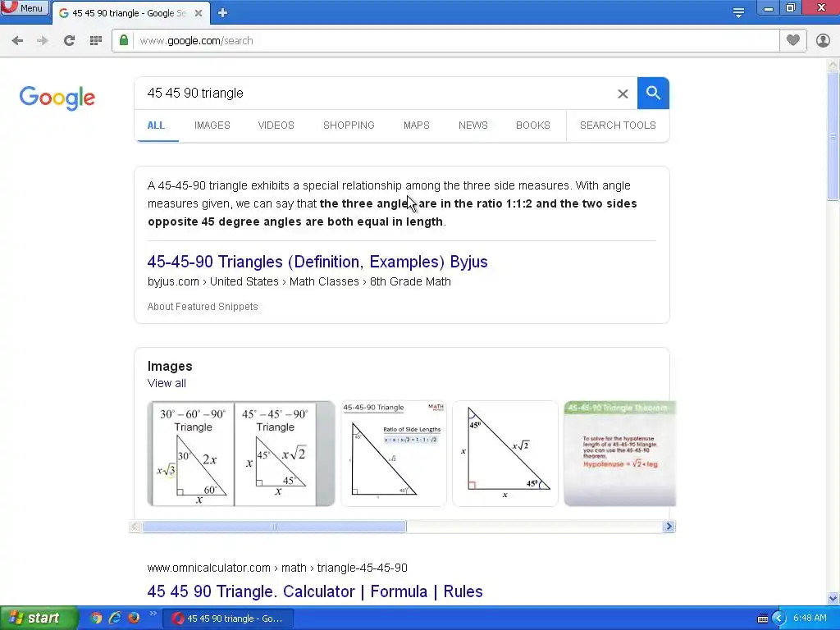This screenshot has width=840, height=630.
Task: Click the page vertical scrollbar thumb
Action: (x=833, y=137)
